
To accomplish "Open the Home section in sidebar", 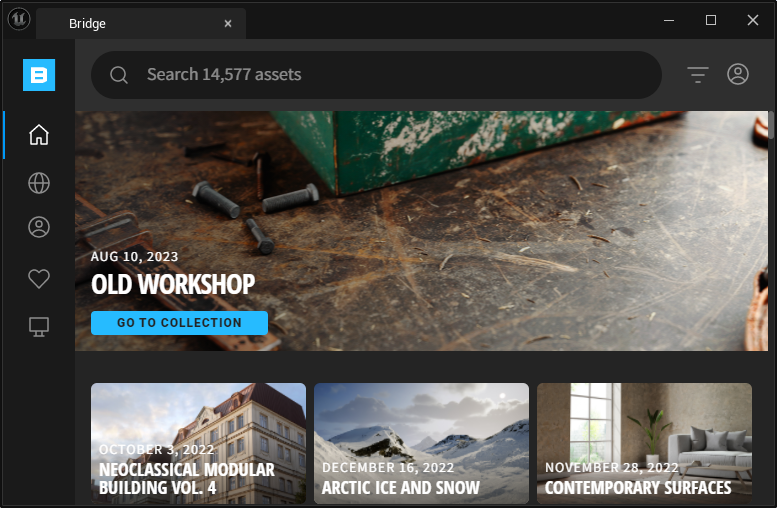I will pos(39,135).
